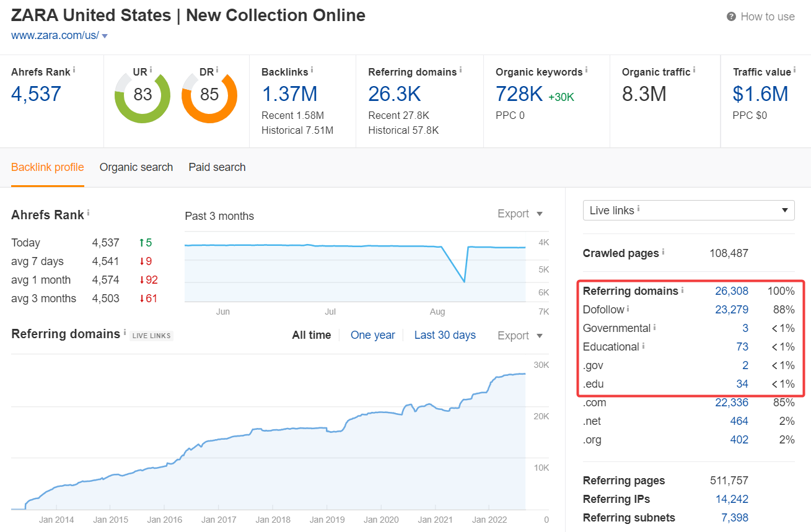Click the +30K organic keywords change
811x532 pixels.
pos(561,97)
